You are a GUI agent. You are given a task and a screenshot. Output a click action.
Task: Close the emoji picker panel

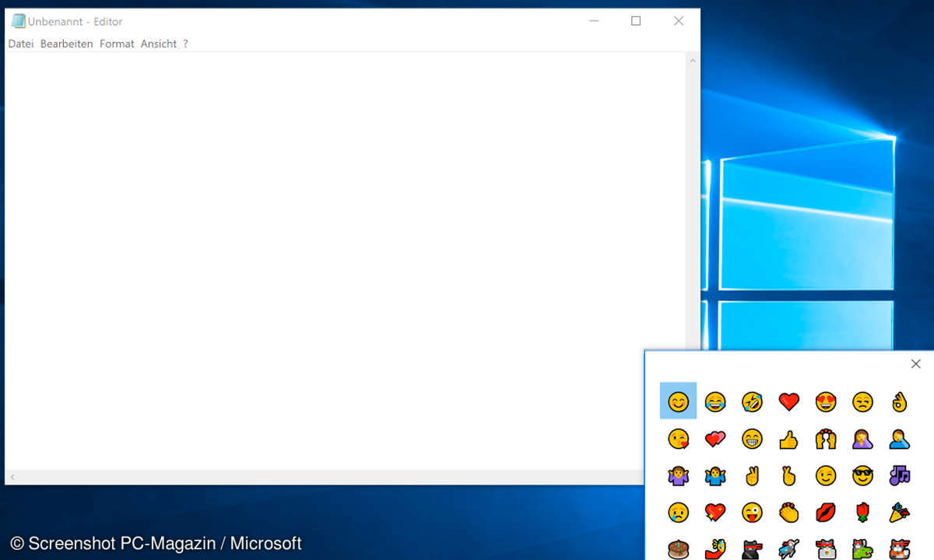click(x=915, y=363)
